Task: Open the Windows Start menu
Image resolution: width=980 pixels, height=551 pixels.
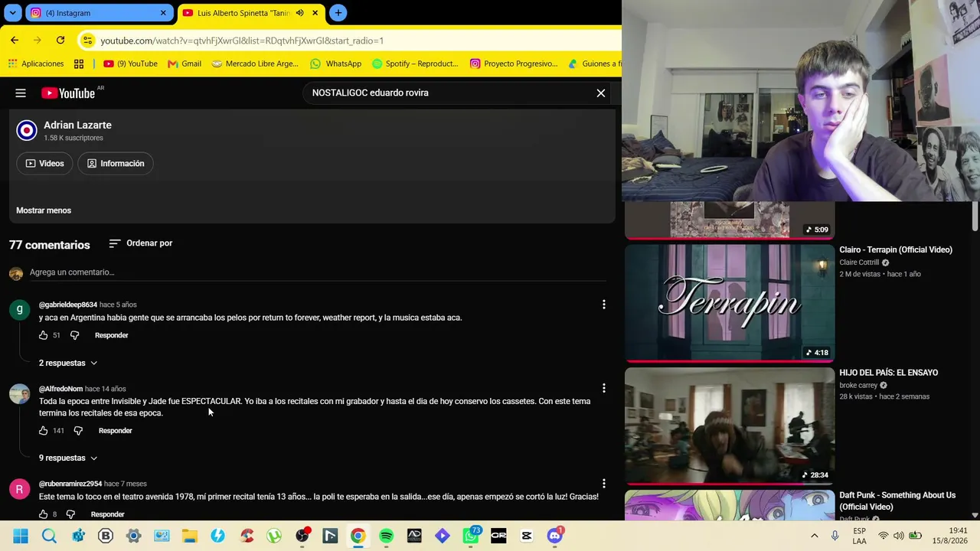Action: [x=21, y=536]
